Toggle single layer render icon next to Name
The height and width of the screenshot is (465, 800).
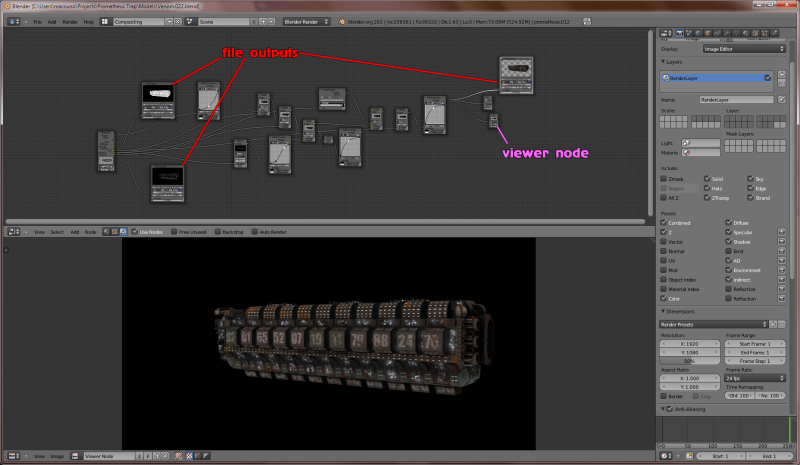pyautogui.click(x=782, y=100)
